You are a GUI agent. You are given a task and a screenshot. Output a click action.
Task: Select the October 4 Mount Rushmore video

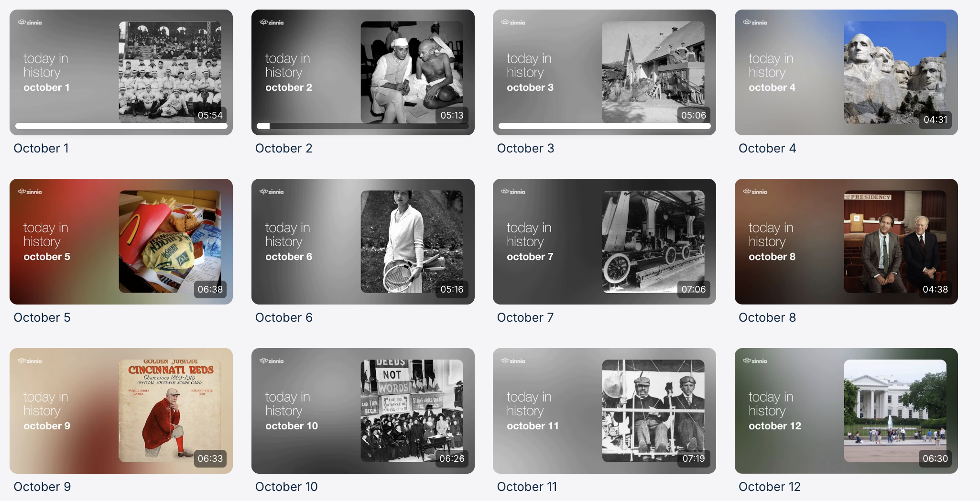click(x=846, y=72)
